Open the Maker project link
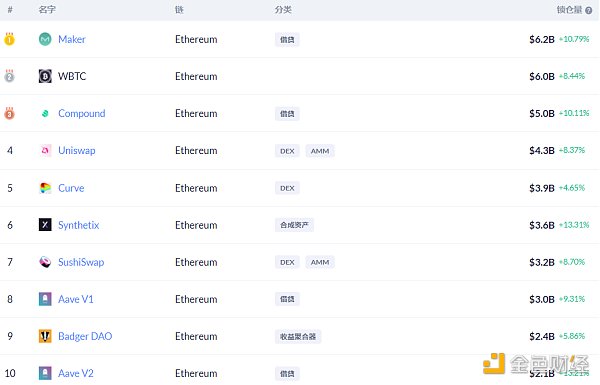 point(72,39)
